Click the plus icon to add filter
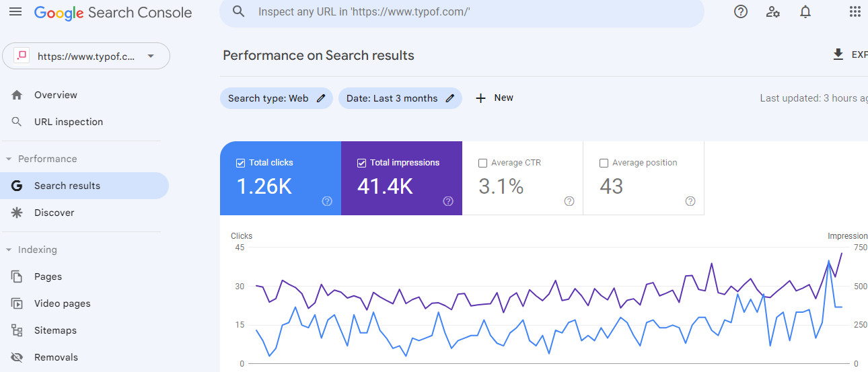The width and height of the screenshot is (868, 372). click(480, 98)
